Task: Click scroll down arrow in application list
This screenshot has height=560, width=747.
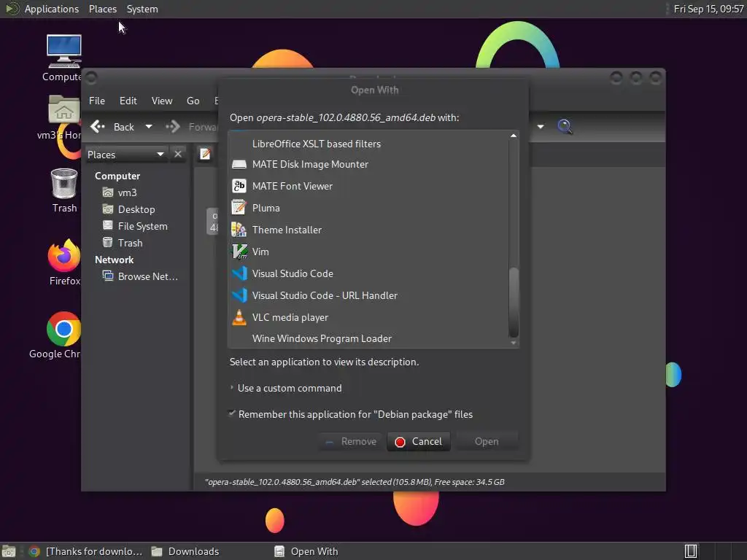Action: 513,343
